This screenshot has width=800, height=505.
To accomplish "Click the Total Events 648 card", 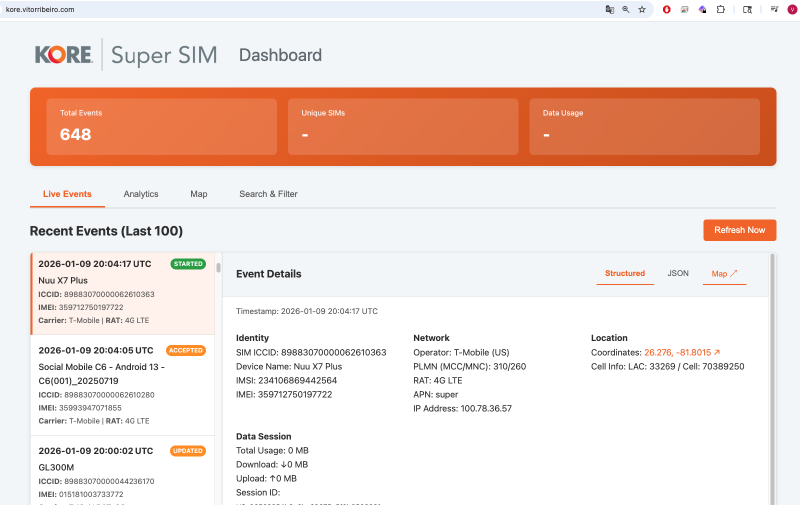I will click(x=162, y=127).
